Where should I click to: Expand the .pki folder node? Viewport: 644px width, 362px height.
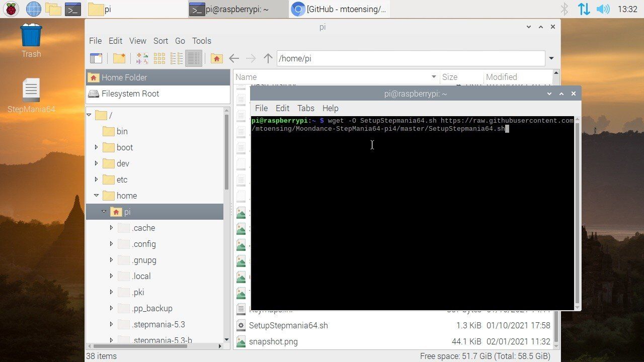[111, 292]
